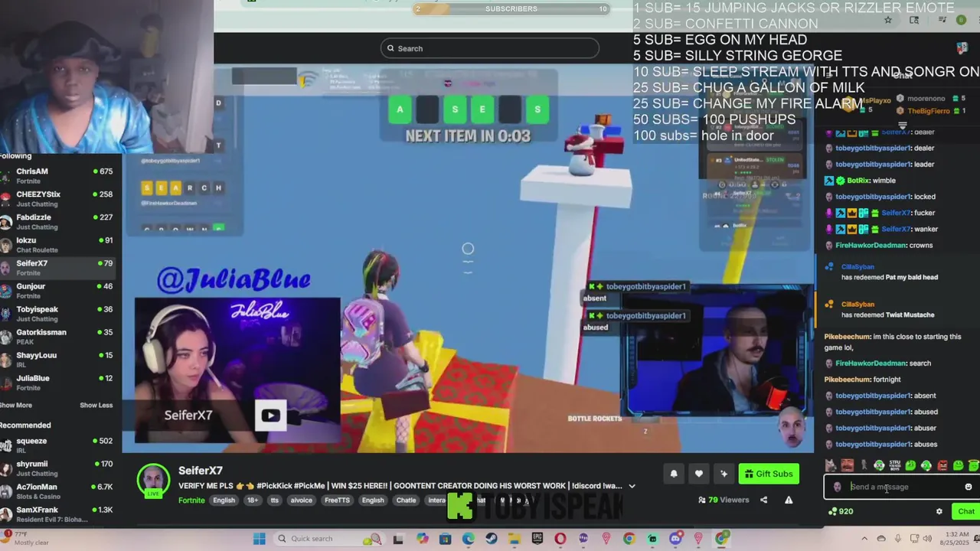Open File Explorer from the taskbar
The width and height of the screenshot is (980, 551).
click(x=514, y=539)
